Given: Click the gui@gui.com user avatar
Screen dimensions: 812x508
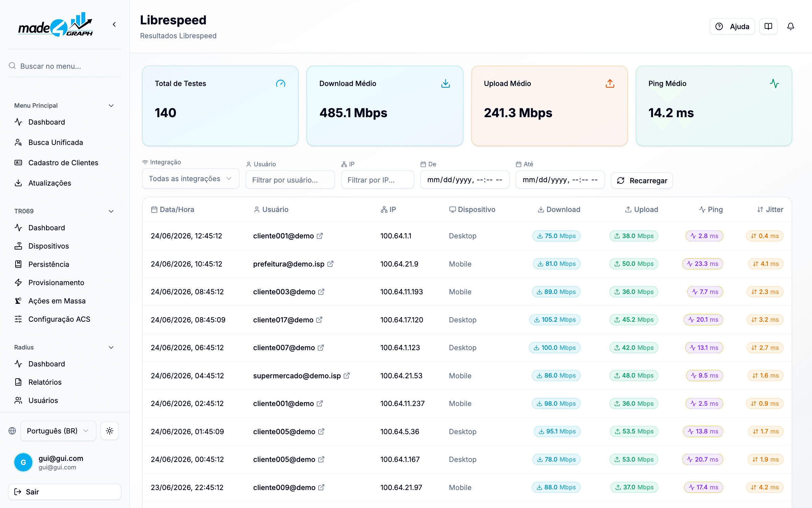Looking at the screenshot, I should [x=23, y=462].
